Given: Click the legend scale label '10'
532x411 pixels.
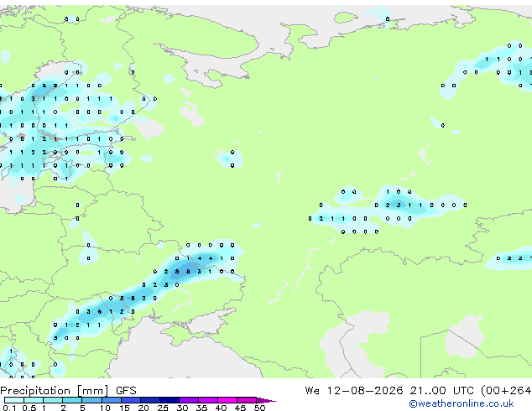Looking at the screenshot, I should coord(105,408).
